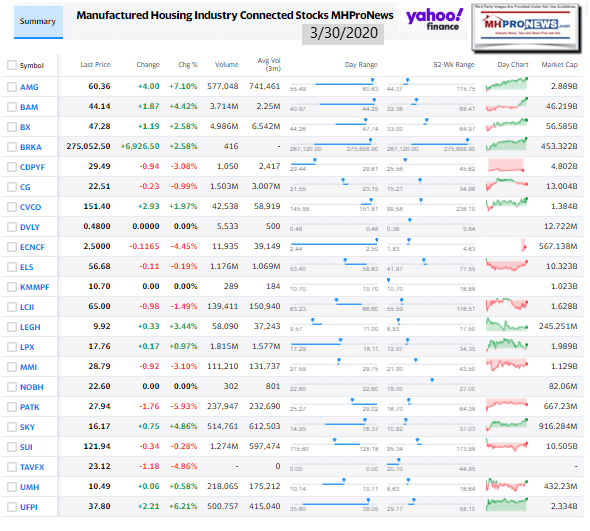590x531 pixels.
Task: Click the UFPI day chart sparkline
Action: [x=506, y=505]
